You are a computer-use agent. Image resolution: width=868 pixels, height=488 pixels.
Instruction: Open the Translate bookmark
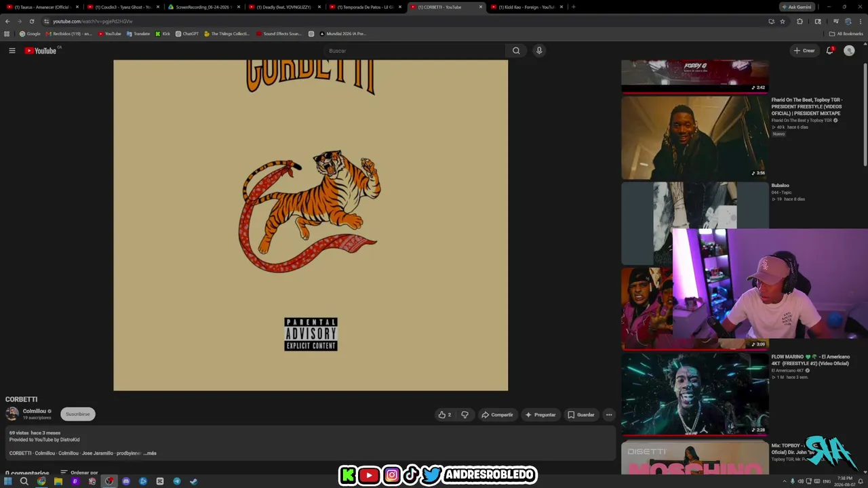click(x=138, y=34)
